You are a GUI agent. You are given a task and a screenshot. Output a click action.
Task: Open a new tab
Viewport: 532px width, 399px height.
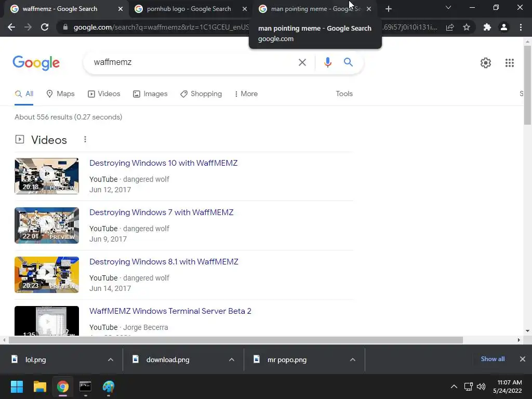click(389, 9)
